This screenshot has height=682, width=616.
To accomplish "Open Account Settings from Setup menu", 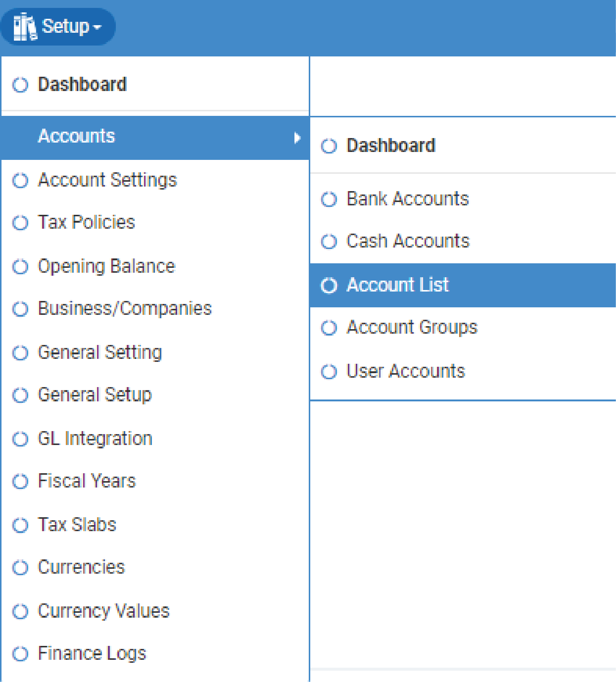I will click(x=107, y=180).
